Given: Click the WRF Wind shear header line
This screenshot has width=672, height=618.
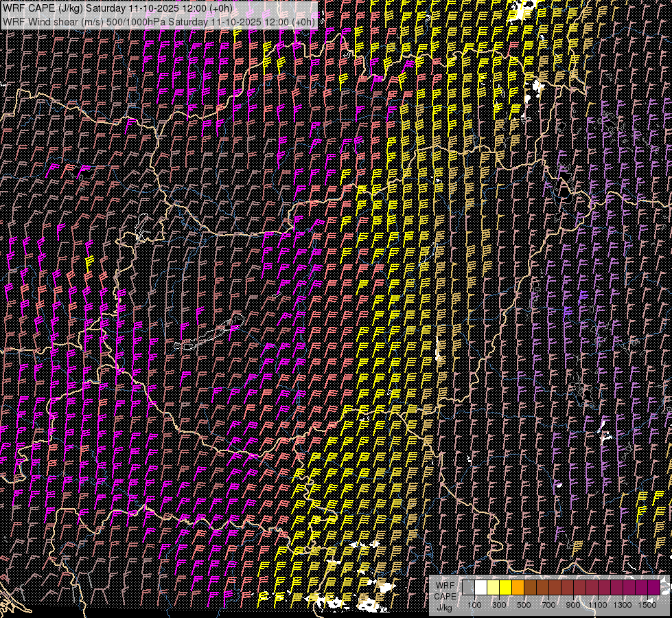Looking at the screenshot, I should [158, 21].
